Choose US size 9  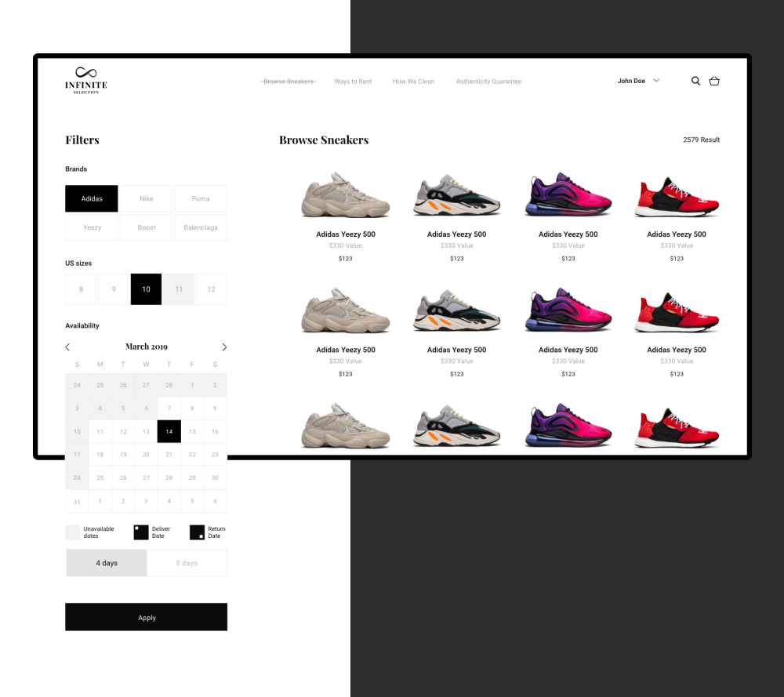[x=114, y=289]
